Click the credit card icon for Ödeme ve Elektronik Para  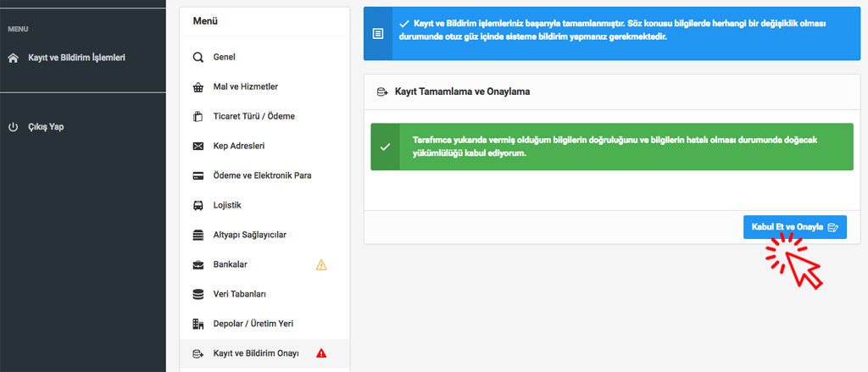(198, 176)
